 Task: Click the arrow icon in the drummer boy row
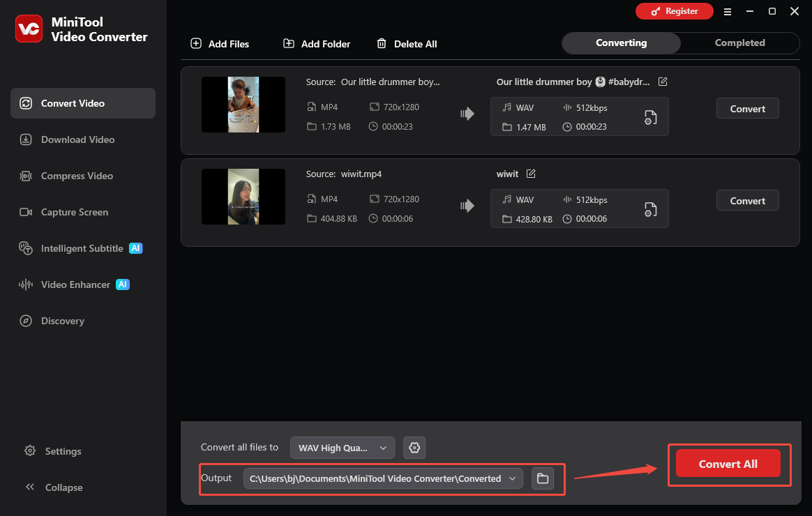point(467,114)
